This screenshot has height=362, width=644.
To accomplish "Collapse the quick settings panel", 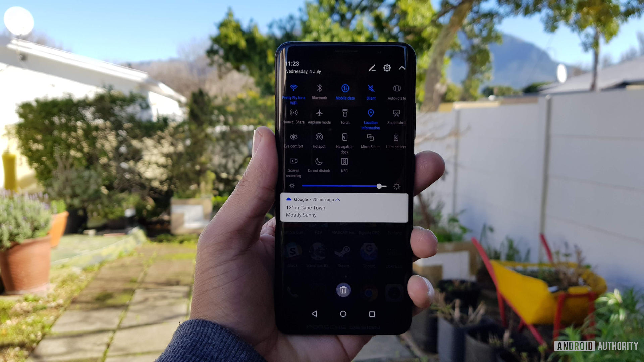I will coord(401,68).
